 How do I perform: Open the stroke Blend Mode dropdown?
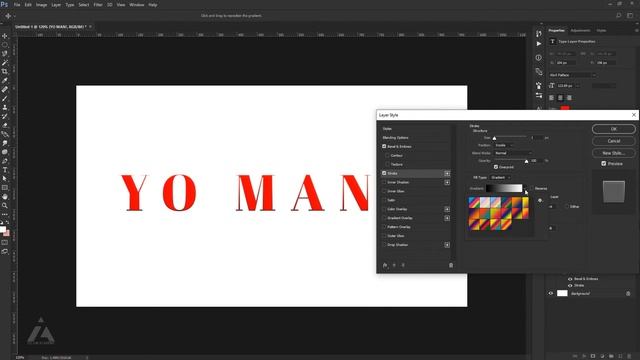click(513, 153)
